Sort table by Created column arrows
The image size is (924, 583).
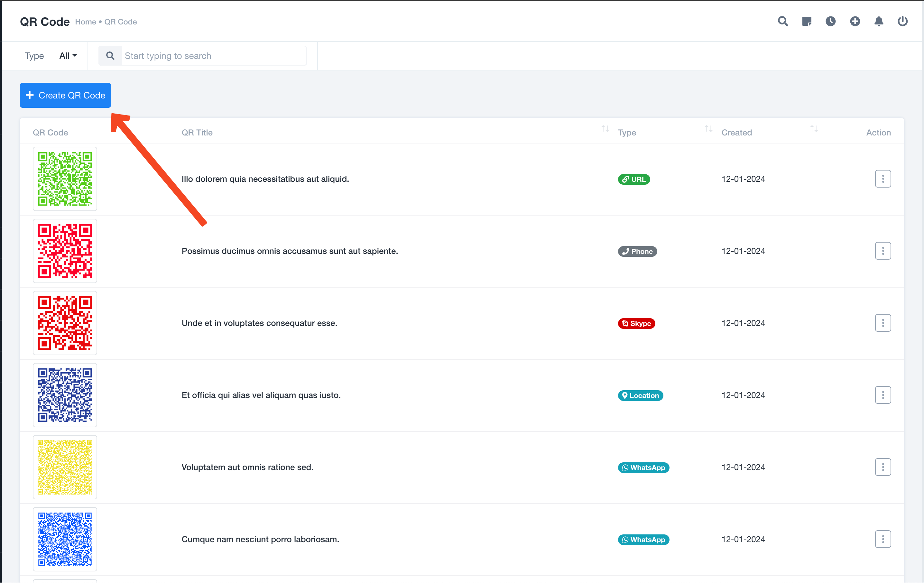[814, 129]
